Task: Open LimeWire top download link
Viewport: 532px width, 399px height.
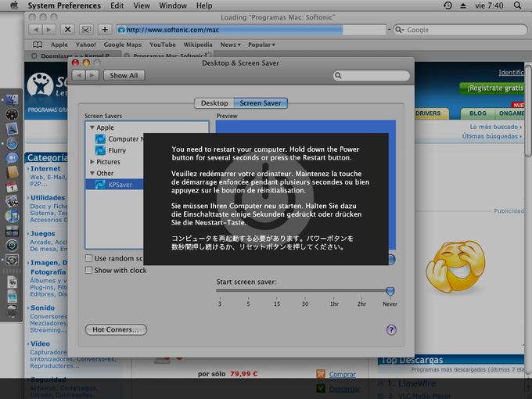Action: [417, 383]
